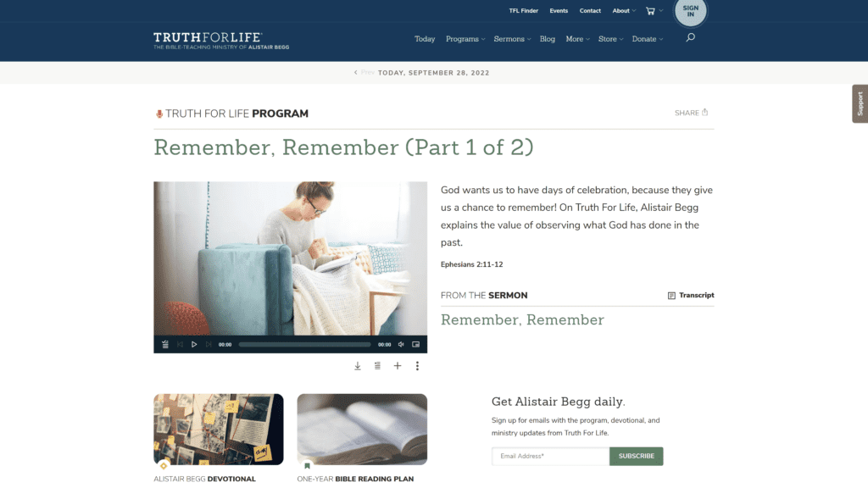Expand the Donate menu
The image size is (868, 488).
647,39
